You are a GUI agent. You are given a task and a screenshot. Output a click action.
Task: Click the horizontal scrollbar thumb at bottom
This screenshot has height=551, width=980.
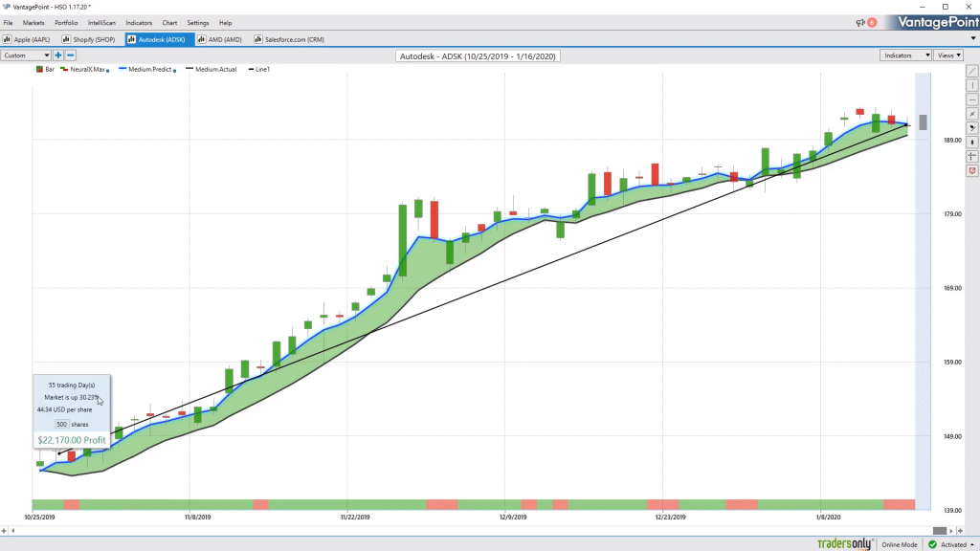940,531
